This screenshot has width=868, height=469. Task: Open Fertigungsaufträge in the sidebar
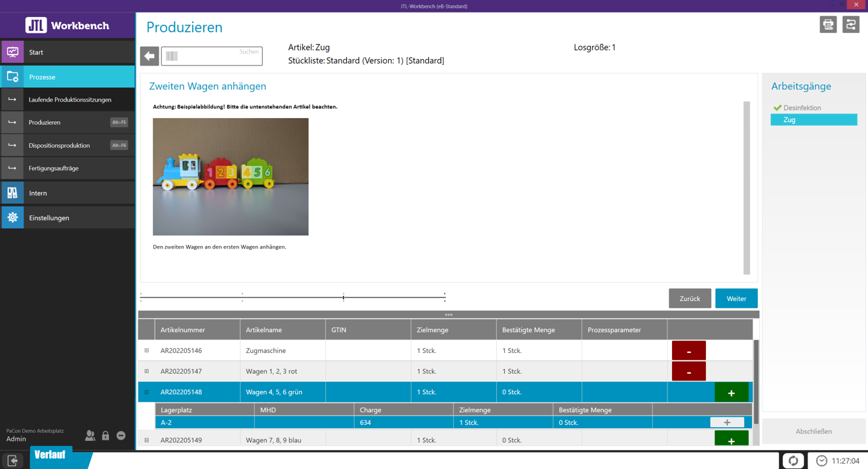(54, 169)
